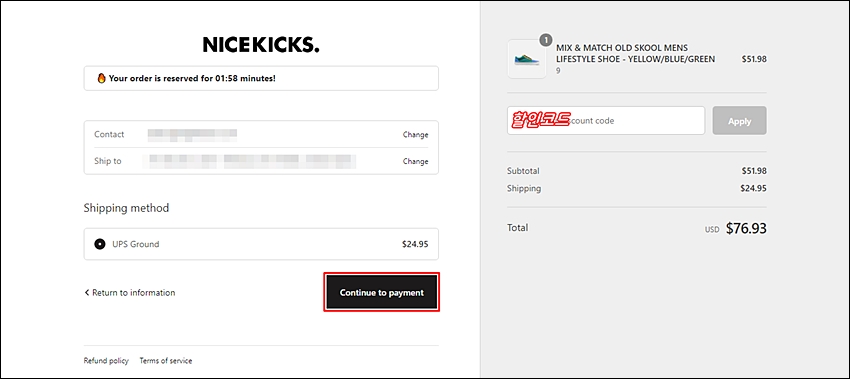The image size is (850, 379).
Task: Click the back chevron beside Return to information
Action: tap(87, 293)
